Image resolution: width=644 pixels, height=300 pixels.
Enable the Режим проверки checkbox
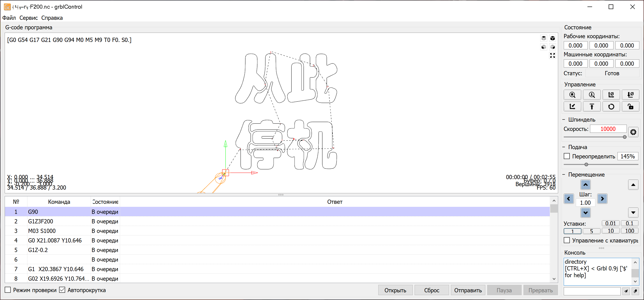click(x=8, y=290)
